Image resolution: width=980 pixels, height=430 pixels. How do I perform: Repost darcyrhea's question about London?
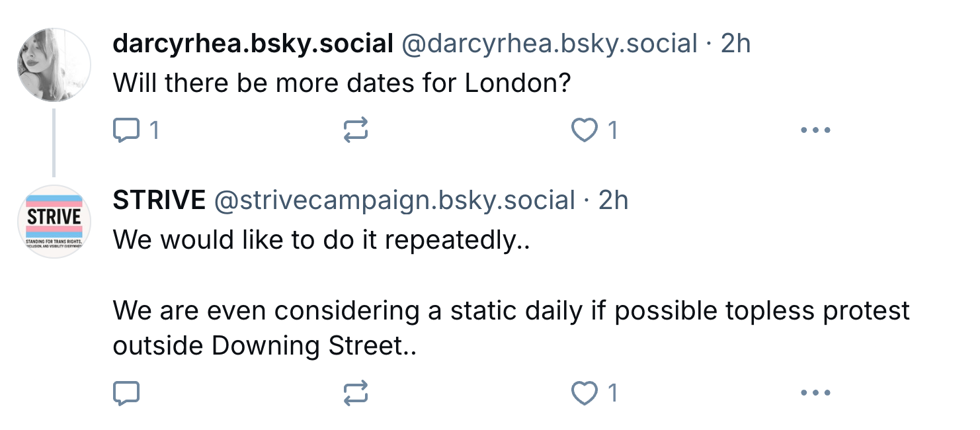click(x=356, y=130)
